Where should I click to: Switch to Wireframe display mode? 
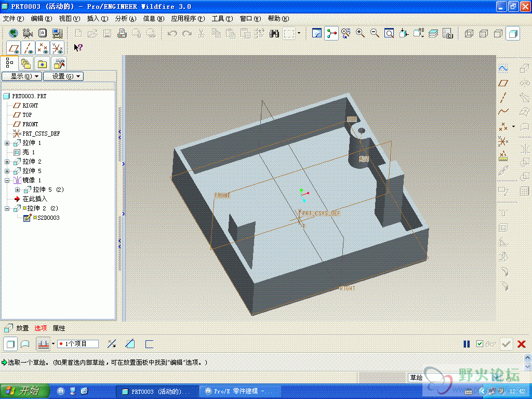[x=469, y=33]
